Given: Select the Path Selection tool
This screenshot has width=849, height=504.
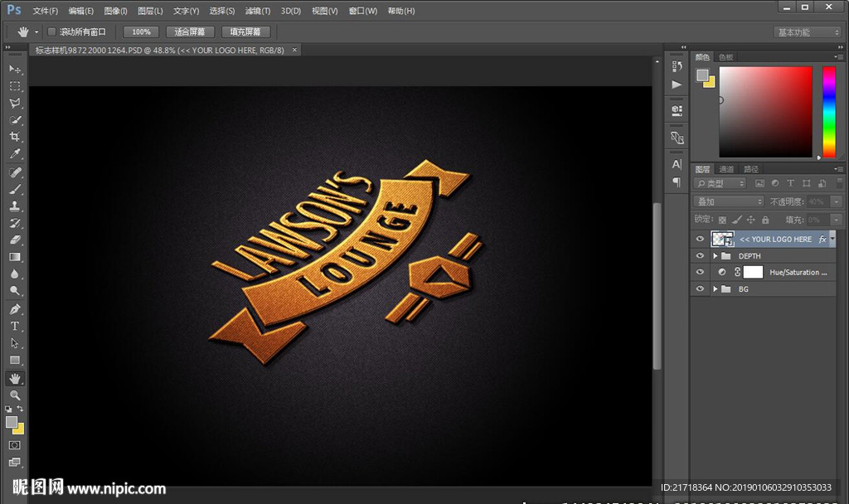Looking at the screenshot, I should point(15,343).
